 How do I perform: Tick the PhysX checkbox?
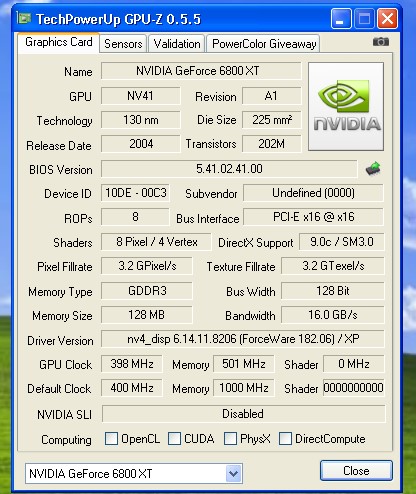230,439
